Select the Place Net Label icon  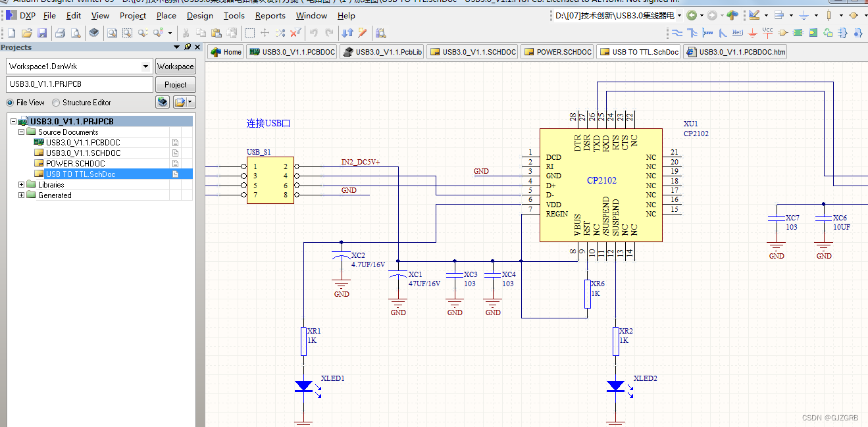[738, 32]
